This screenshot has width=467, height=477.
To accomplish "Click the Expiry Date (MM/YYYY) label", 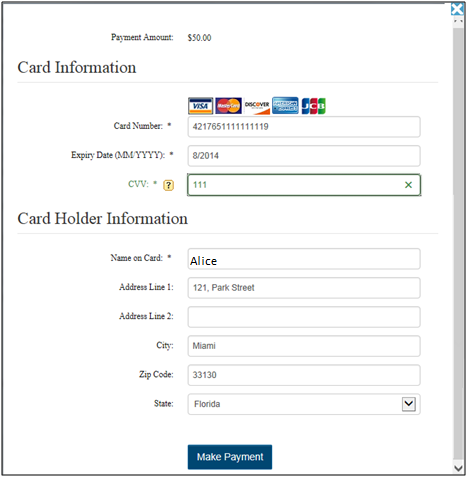I will 118,155.
